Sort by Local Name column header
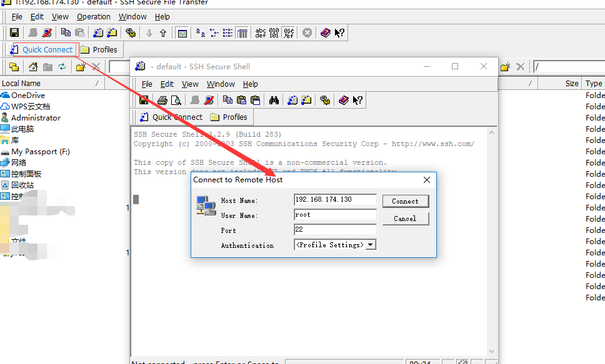This screenshot has height=364, width=605. coord(52,83)
